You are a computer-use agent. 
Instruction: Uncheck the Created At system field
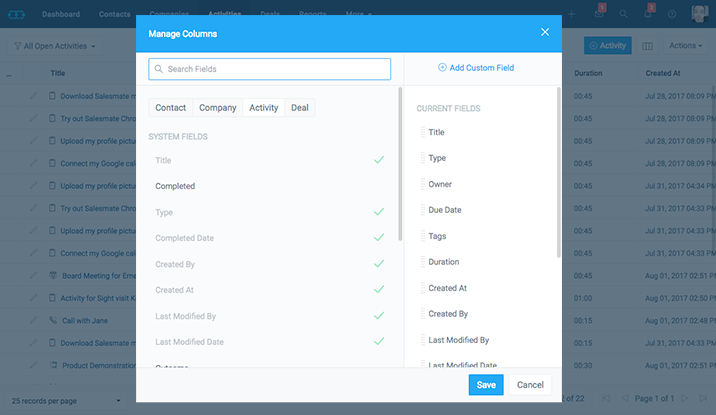pyautogui.click(x=379, y=289)
